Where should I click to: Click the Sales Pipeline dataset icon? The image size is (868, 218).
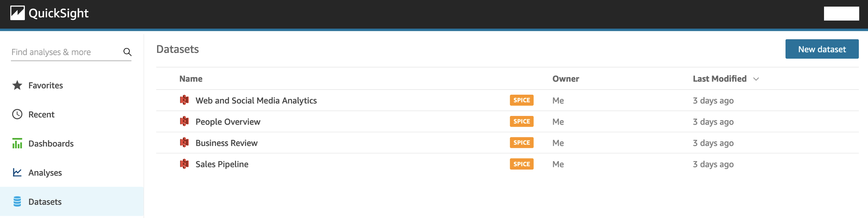click(184, 164)
